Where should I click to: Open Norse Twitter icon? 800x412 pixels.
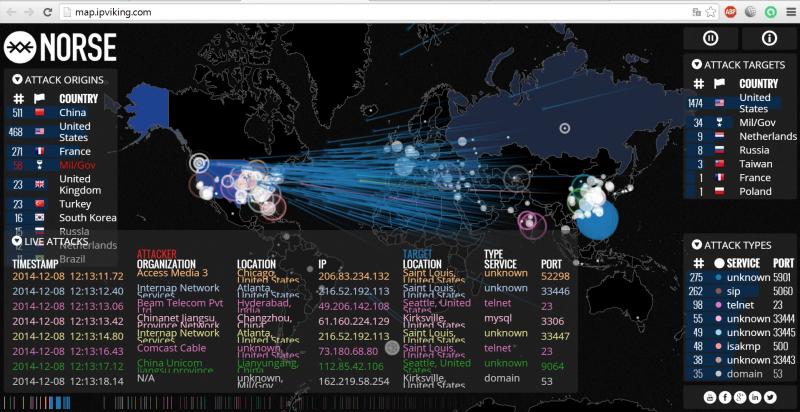770,397
